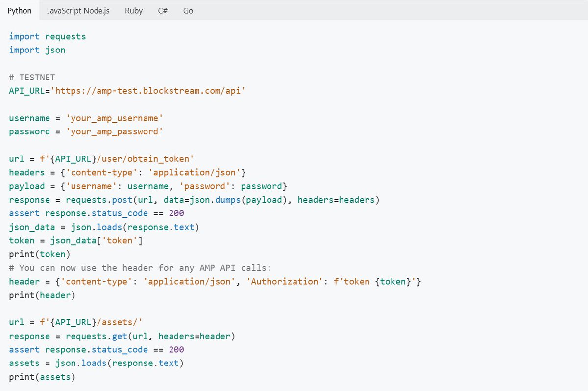Click the token = json_data['token'] line
The width and height of the screenshot is (588, 391).
(76, 241)
